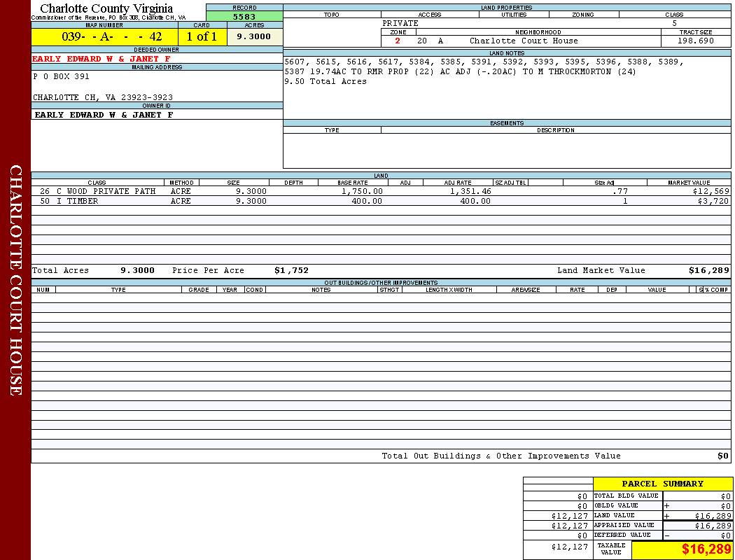Click the Land Market Value total $16,289

[708, 270]
